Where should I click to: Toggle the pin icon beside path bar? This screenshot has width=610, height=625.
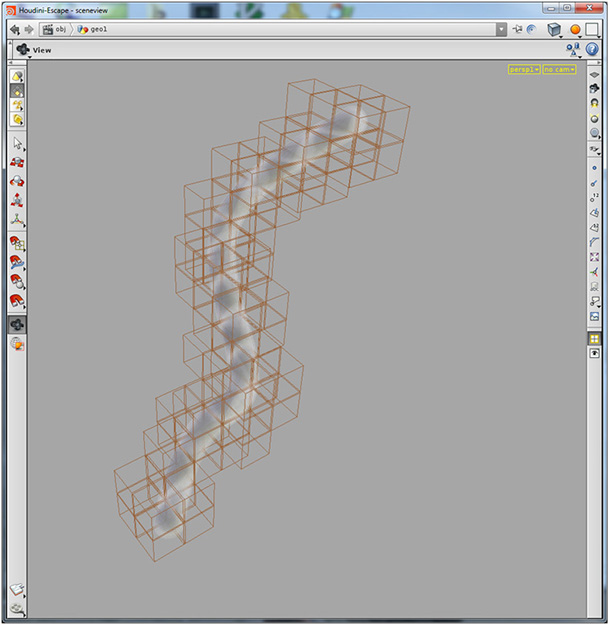(518, 29)
